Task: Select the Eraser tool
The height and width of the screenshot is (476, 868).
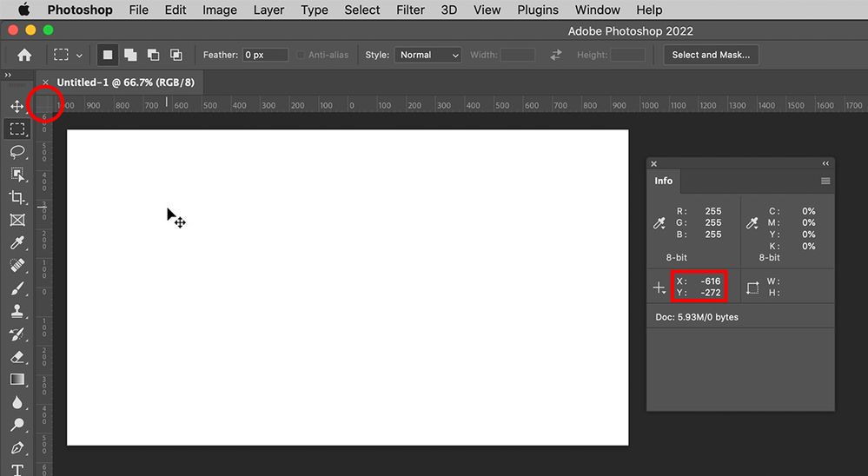Action: click(17, 356)
